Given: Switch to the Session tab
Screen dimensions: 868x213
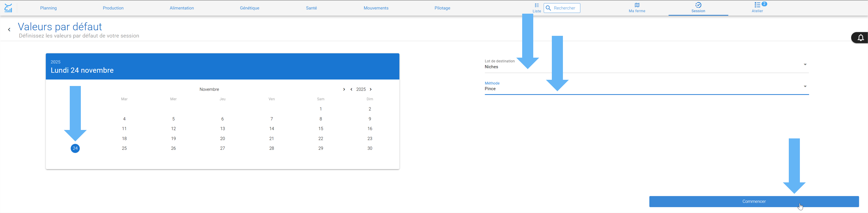Looking at the screenshot, I should click(698, 8).
